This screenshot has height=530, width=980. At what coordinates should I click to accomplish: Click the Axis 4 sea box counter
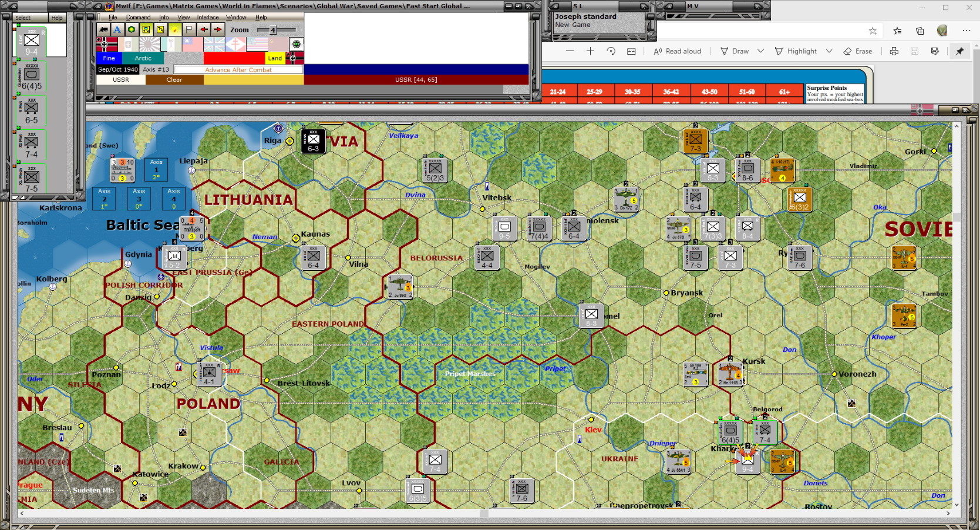[174, 199]
